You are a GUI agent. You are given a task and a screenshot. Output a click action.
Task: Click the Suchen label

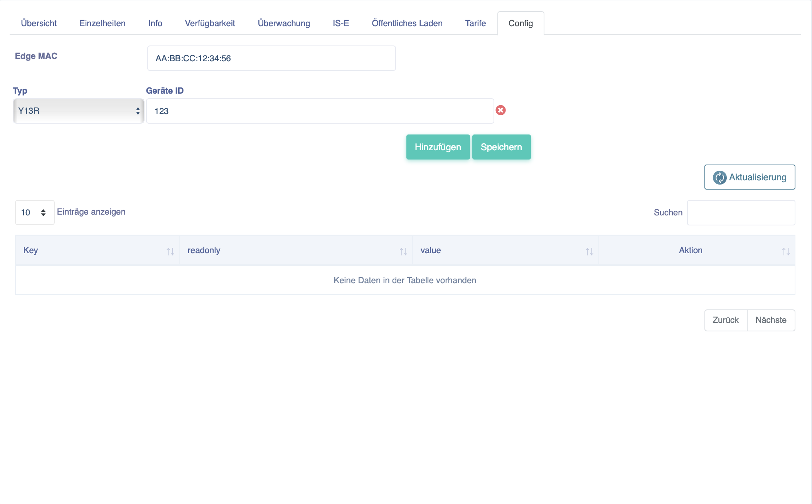668,212
